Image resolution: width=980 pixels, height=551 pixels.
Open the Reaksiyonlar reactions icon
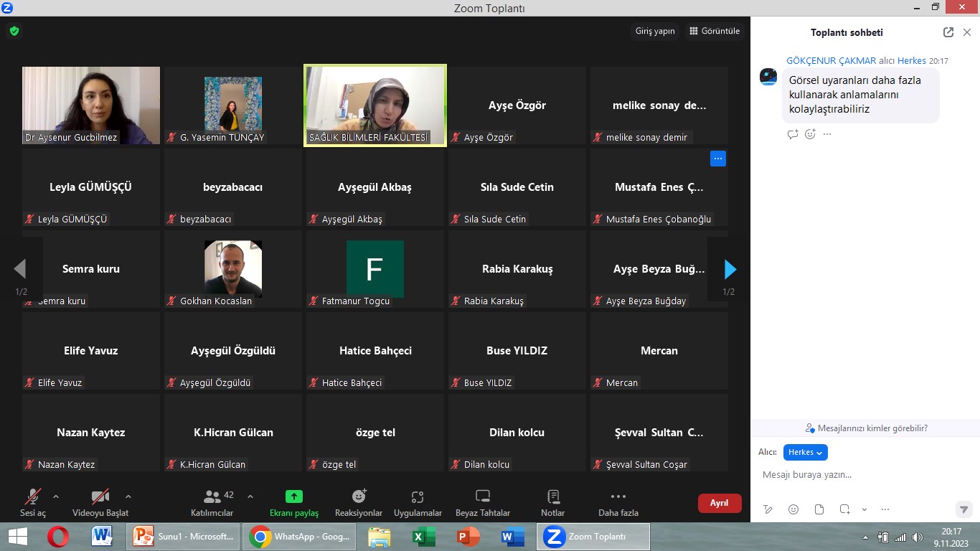(x=359, y=496)
